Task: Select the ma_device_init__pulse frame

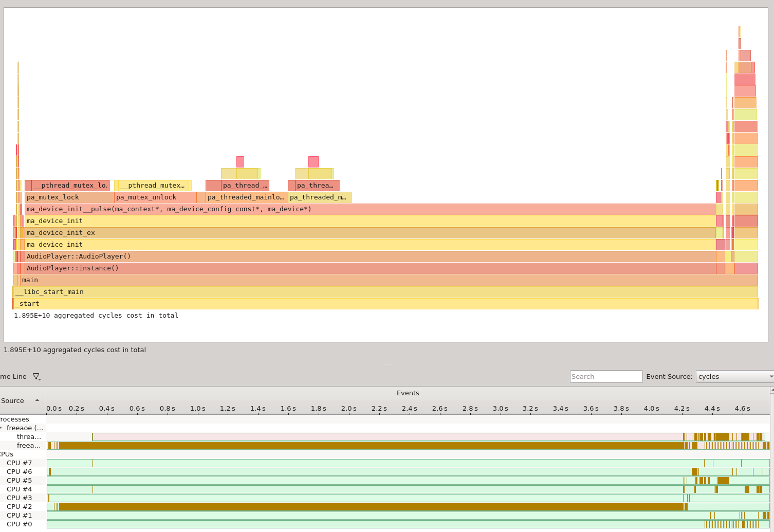Action: pos(206,209)
